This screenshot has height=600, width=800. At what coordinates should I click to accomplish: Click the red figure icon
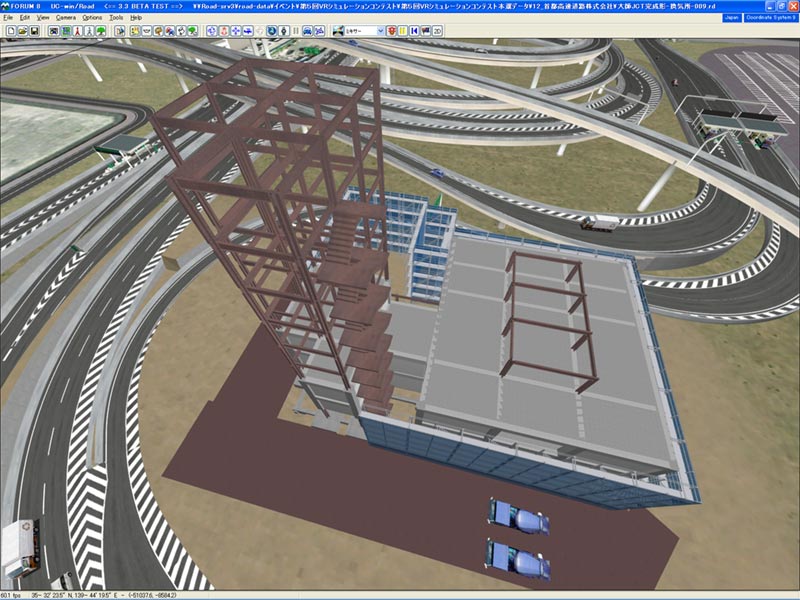tap(77, 31)
